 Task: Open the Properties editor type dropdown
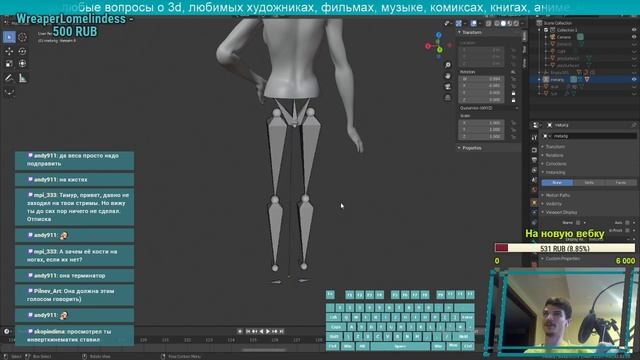[536, 125]
